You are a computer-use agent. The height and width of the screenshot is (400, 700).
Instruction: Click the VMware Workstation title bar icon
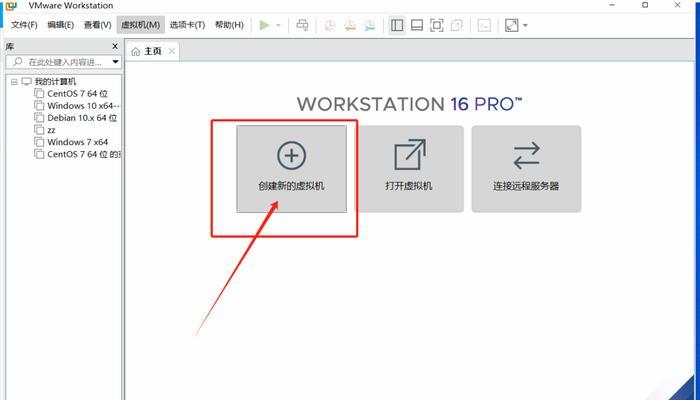point(11,5)
